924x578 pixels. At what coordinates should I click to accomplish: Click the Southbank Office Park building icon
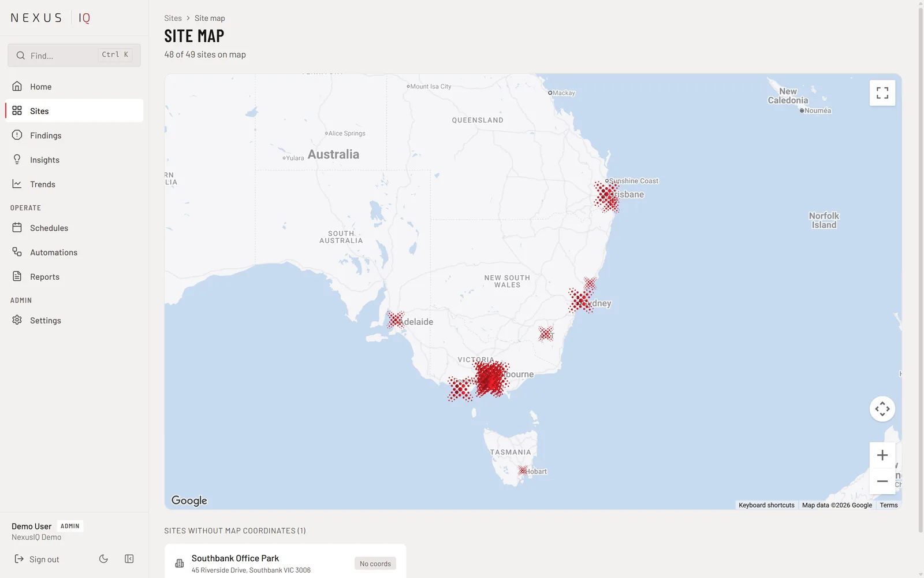click(180, 564)
